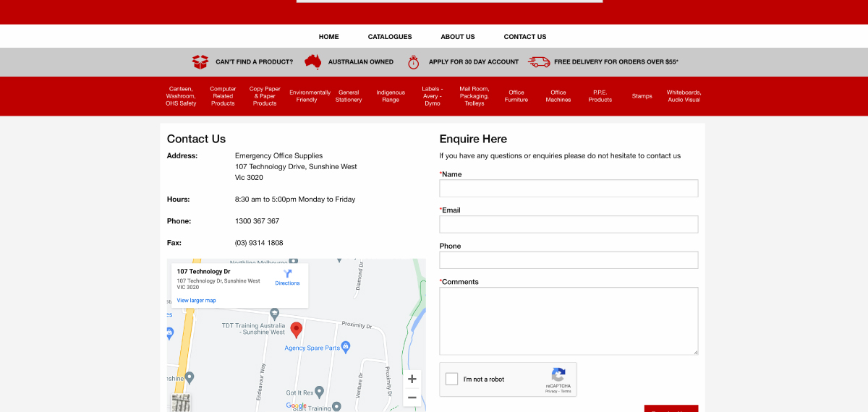Focus the Phone input field

coord(569,260)
